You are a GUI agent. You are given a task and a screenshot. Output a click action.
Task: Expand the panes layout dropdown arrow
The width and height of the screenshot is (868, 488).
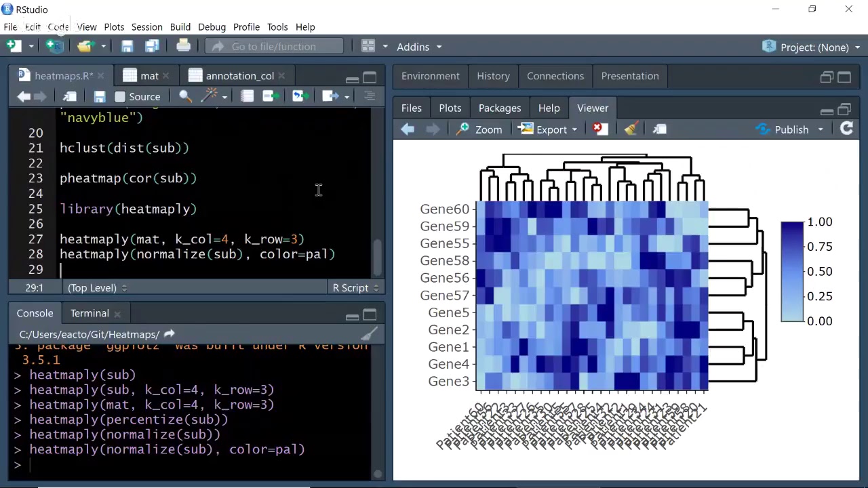(x=385, y=47)
